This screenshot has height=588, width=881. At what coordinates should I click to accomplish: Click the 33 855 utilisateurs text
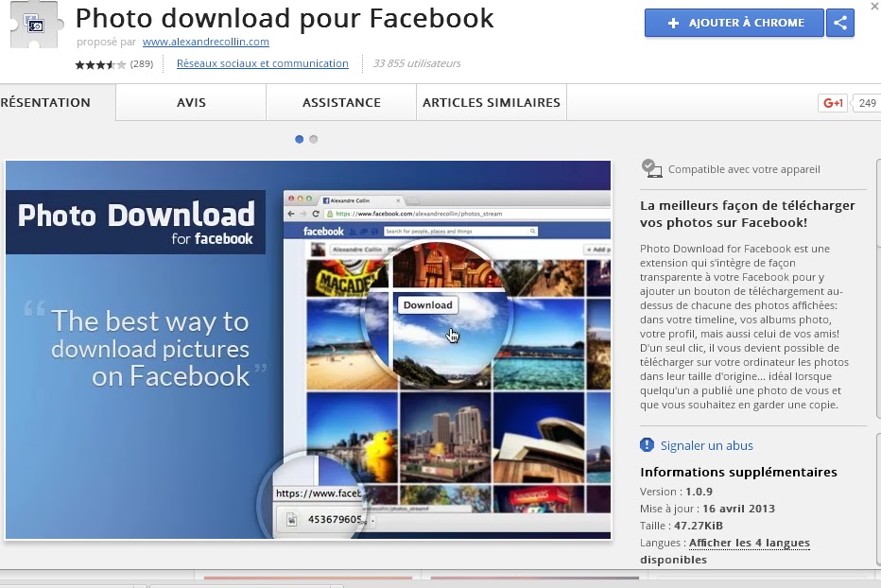(x=417, y=63)
